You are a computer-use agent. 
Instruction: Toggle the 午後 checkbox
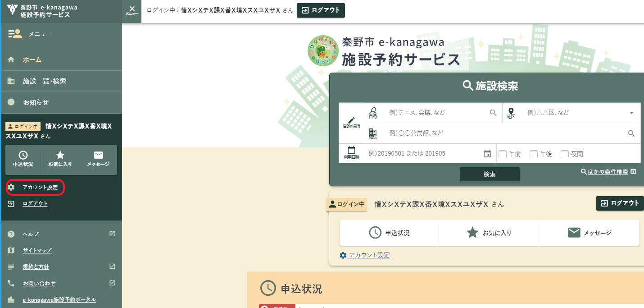pyautogui.click(x=534, y=154)
